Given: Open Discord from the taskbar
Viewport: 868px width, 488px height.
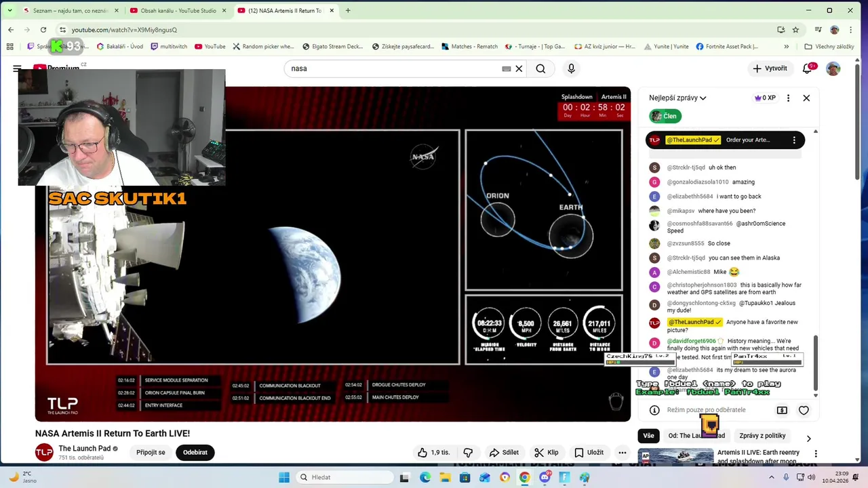Looking at the screenshot, I should [545, 477].
